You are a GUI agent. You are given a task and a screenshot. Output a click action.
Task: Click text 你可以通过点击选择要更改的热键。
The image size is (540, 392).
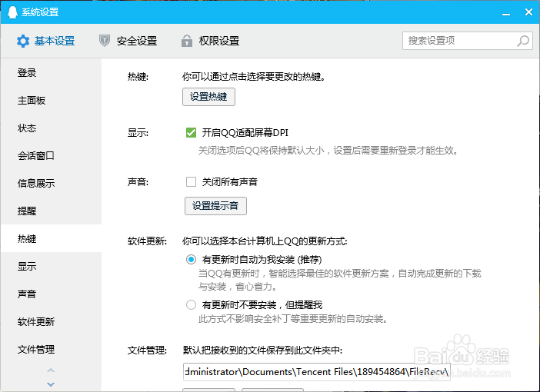(254, 76)
